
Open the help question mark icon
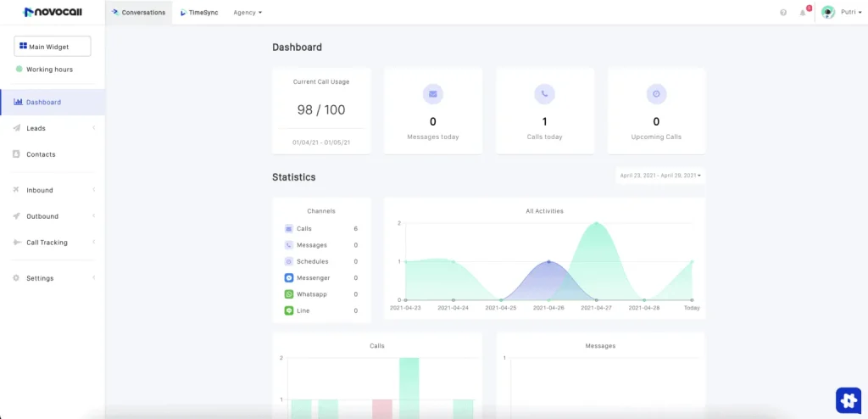point(783,12)
